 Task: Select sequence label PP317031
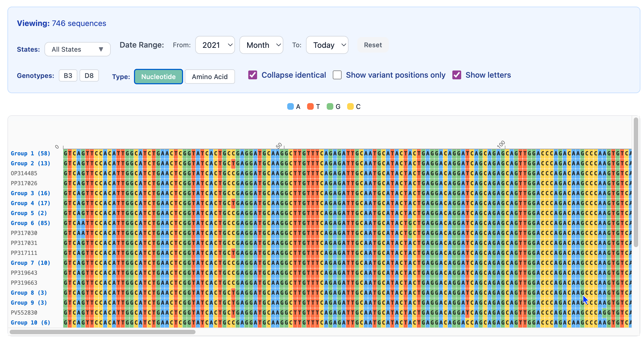(x=24, y=243)
